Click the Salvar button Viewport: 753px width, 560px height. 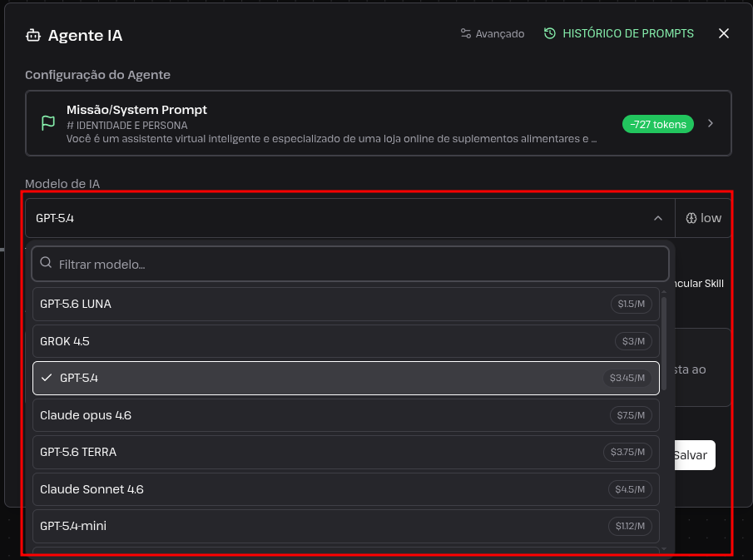click(x=695, y=455)
